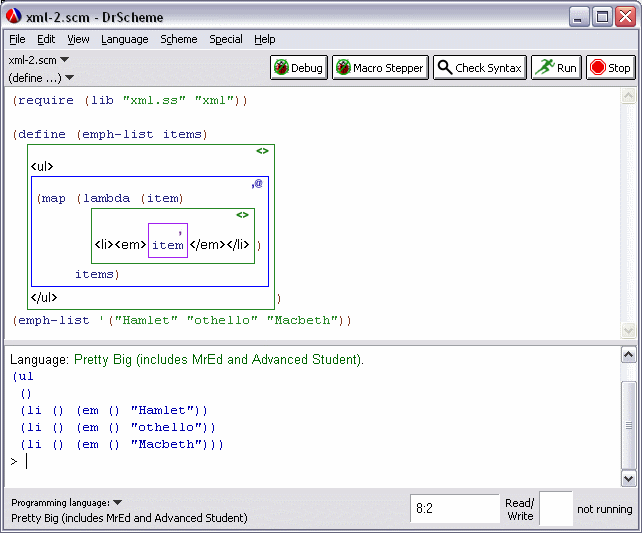Viewport: 642px width, 533px height.
Task: Click the ,@ splice box icon
Action: [257, 184]
